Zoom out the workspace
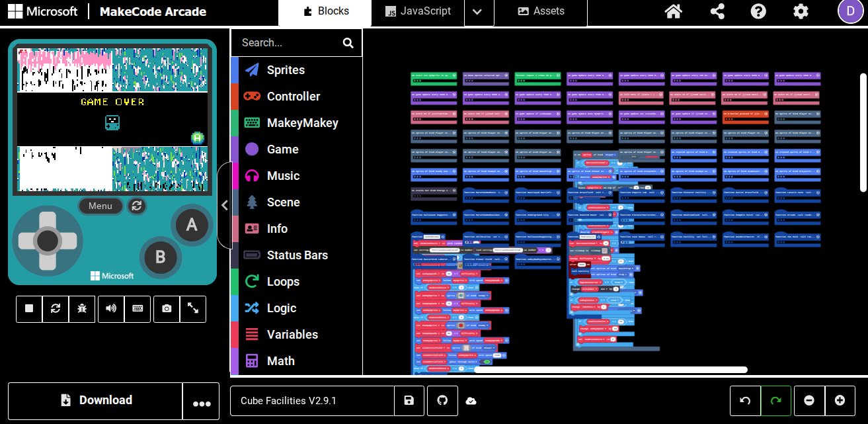The width and height of the screenshot is (868, 424). tap(809, 401)
